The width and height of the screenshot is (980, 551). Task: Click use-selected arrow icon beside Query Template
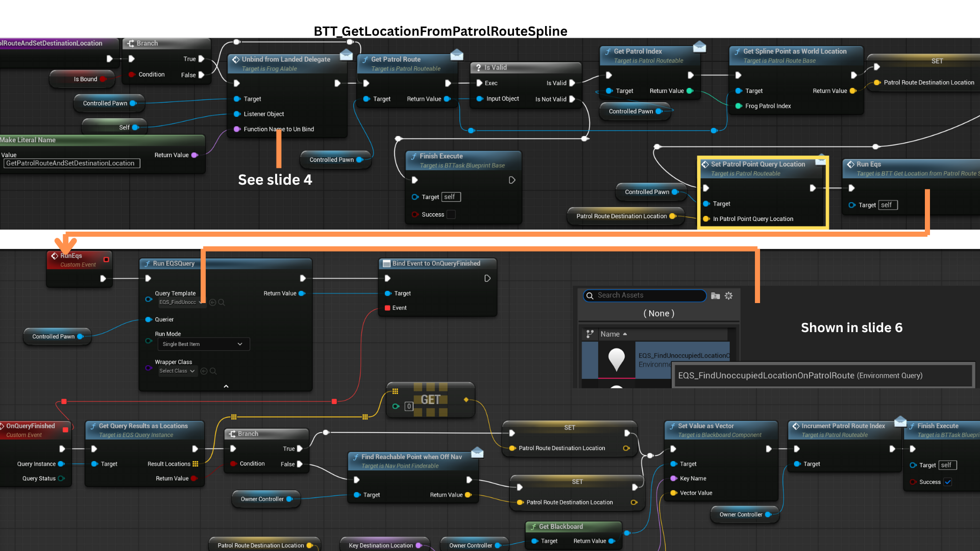[212, 303]
